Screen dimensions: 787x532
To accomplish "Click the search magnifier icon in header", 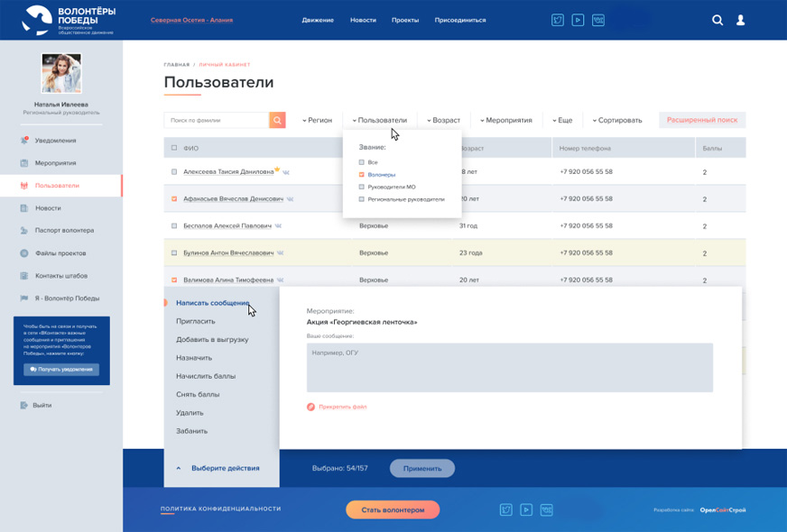I will click(x=718, y=20).
